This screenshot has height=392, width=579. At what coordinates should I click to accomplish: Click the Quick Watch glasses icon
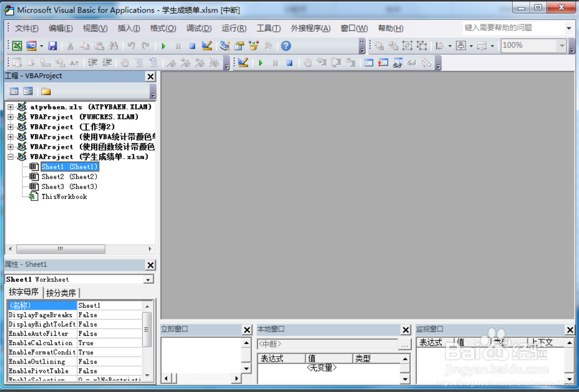[x=412, y=63]
